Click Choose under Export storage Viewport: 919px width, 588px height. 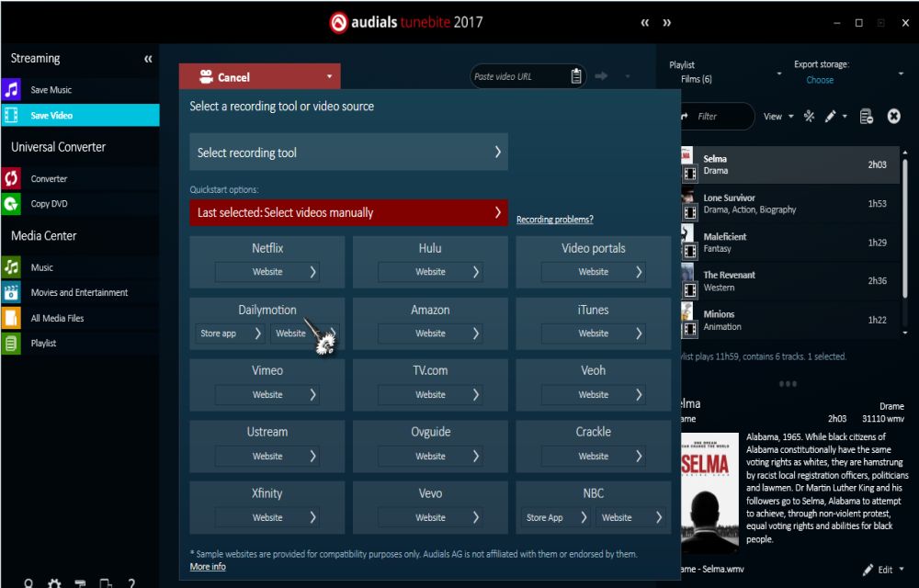820,80
